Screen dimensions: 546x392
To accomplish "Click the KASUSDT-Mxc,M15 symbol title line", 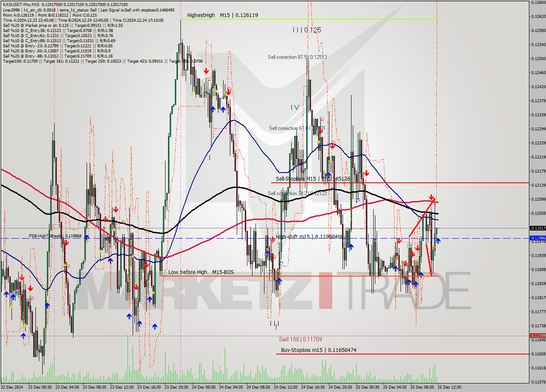I will (65, 4).
